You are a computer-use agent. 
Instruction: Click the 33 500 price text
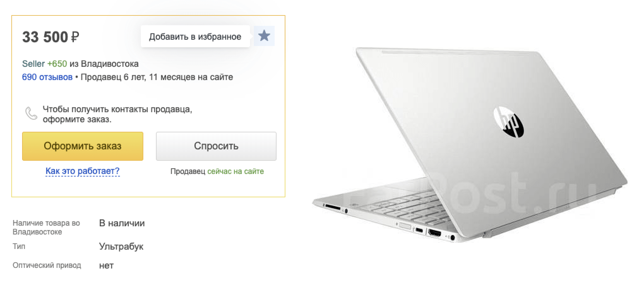[45, 37]
